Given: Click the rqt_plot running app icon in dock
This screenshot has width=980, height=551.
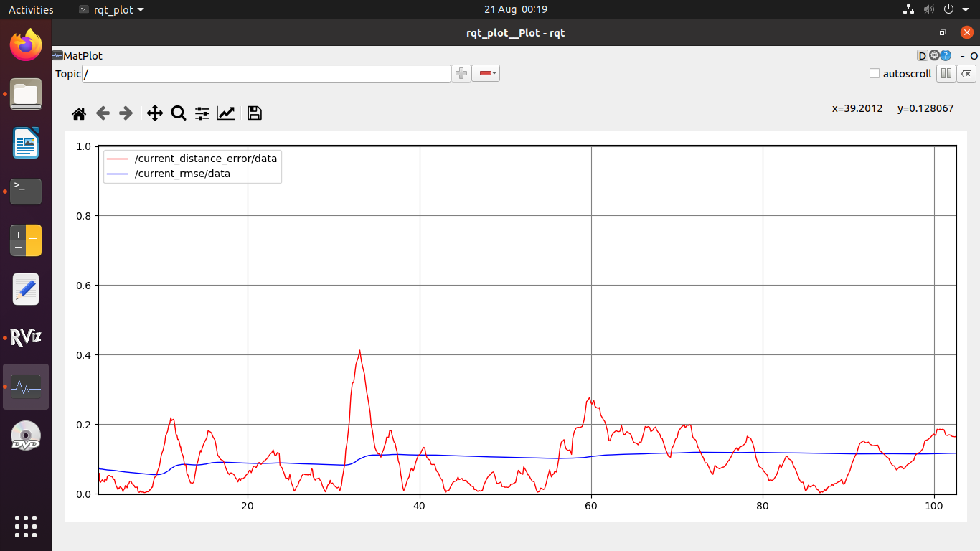Looking at the screenshot, I should (26, 387).
